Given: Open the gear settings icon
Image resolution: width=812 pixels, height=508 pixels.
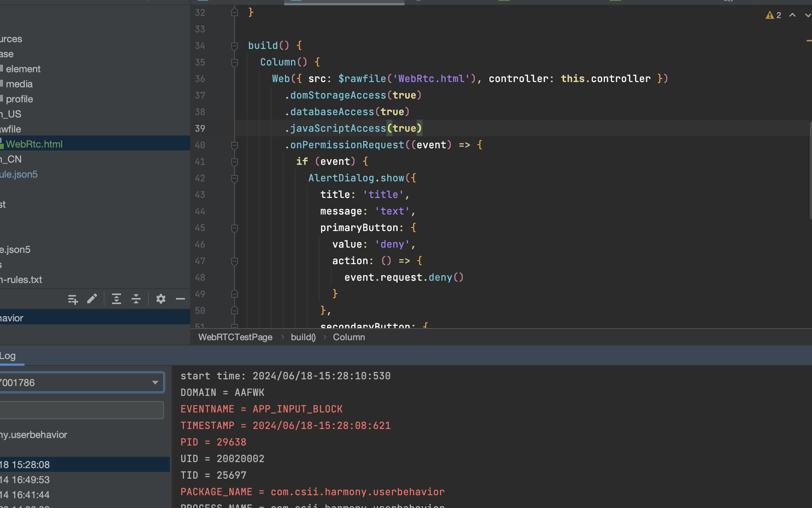Looking at the screenshot, I should click(x=161, y=299).
